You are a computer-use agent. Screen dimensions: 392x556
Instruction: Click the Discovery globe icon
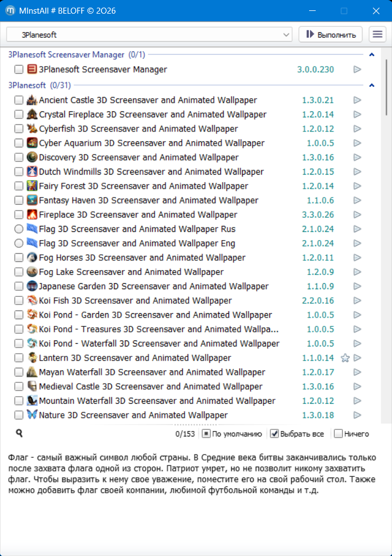pyautogui.click(x=32, y=157)
